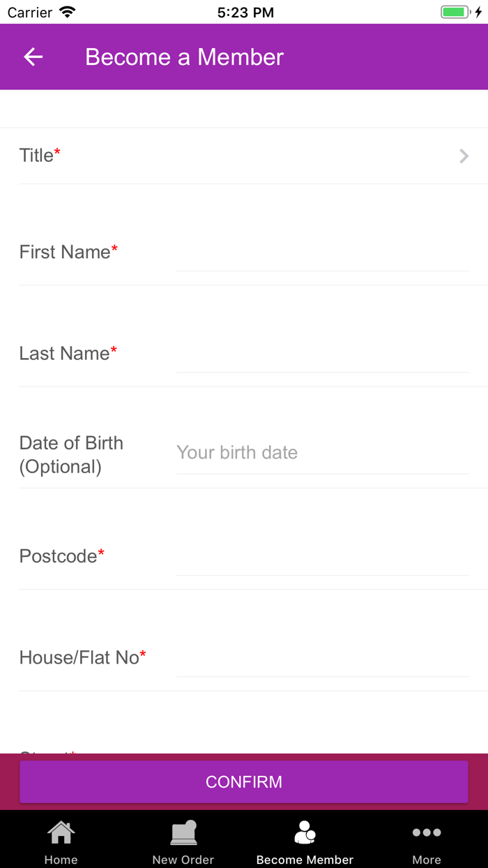Tap the battery status icon
The height and width of the screenshot is (868, 488).
(456, 13)
